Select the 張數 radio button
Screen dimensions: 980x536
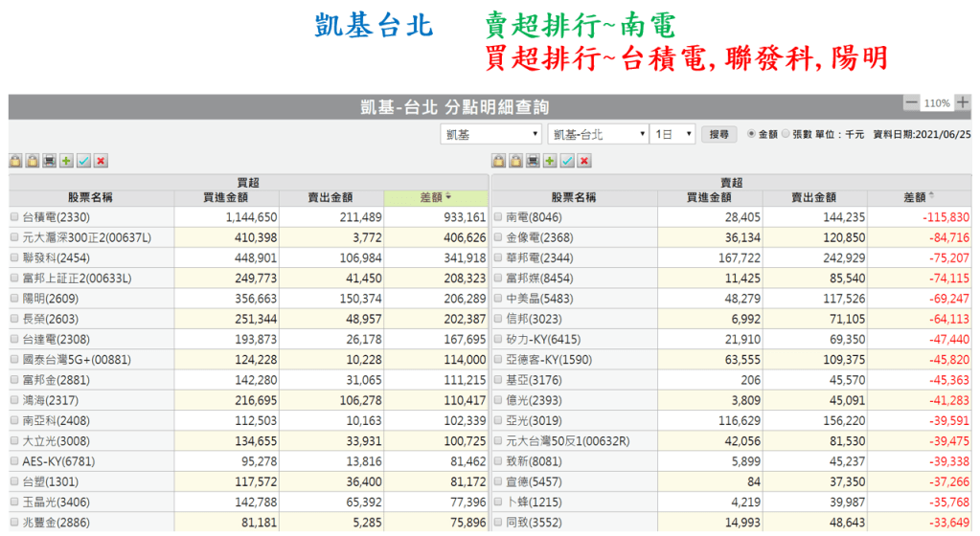click(786, 135)
